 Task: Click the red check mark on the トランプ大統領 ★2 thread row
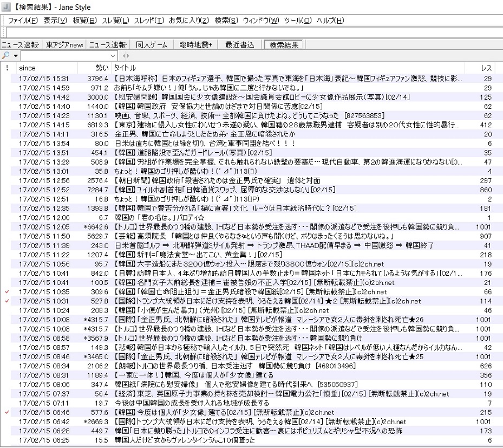click(7, 301)
